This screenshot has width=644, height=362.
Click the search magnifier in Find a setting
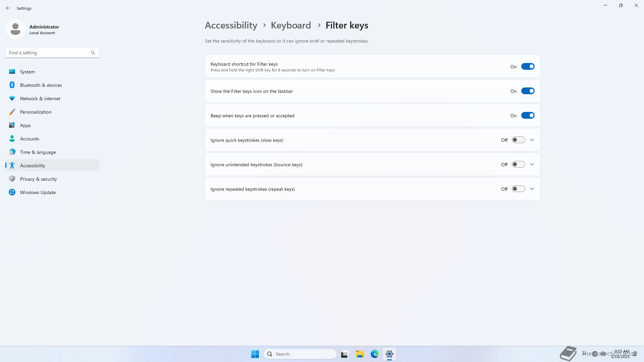tap(93, 53)
